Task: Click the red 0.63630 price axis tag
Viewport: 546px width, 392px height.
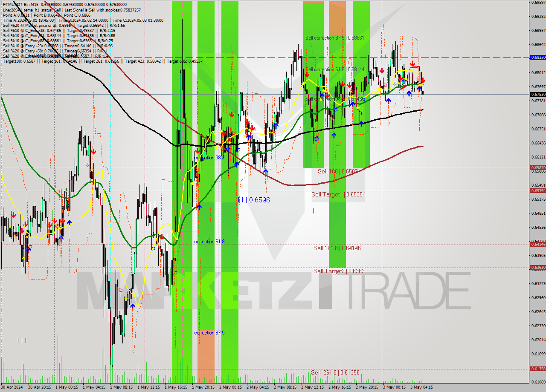Action: coord(537,267)
